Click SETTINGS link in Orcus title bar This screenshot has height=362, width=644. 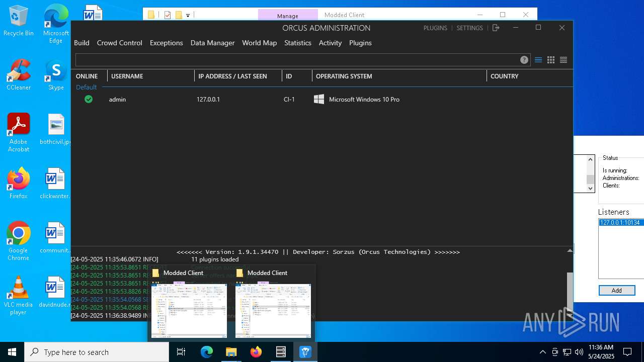coord(469,28)
